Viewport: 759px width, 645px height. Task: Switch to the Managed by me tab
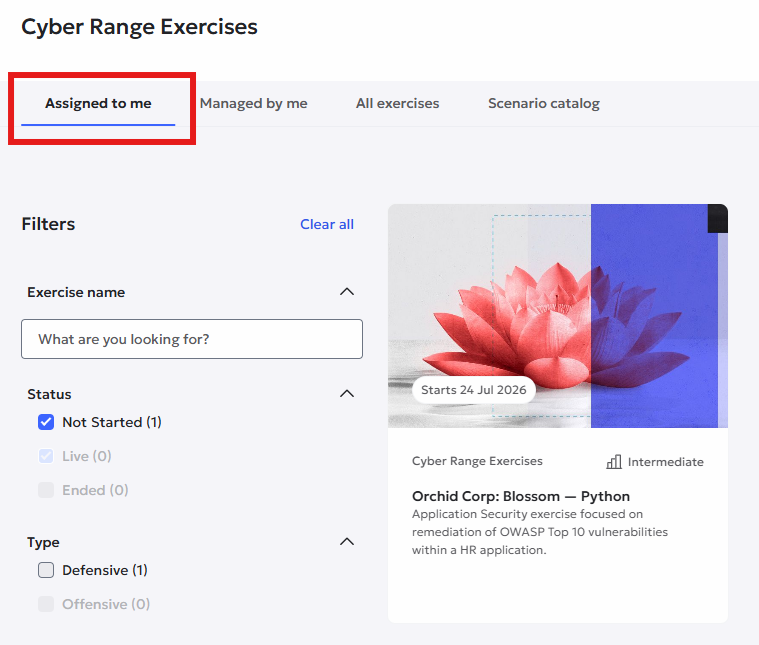[254, 104]
